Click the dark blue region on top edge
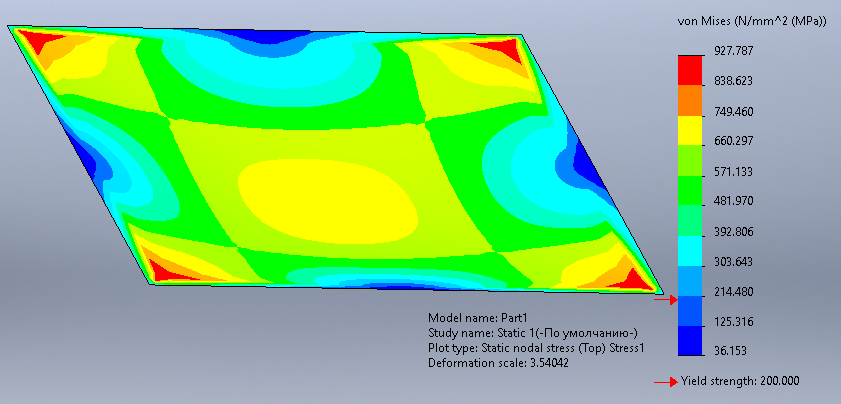The width and height of the screenshot is (841, 404). coord(263,38)
